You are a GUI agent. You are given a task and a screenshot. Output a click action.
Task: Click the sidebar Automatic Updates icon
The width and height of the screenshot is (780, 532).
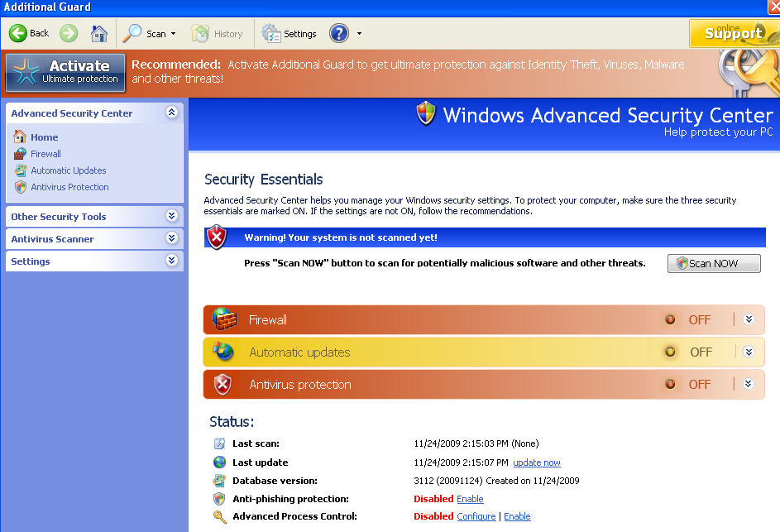tap(21, 170)
